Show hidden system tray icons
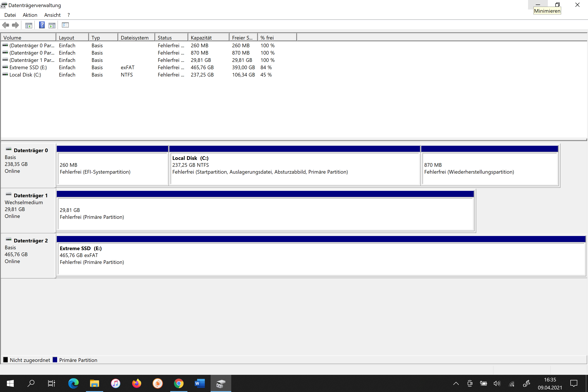This screenshot has width=588, height=392. [456, 383]
